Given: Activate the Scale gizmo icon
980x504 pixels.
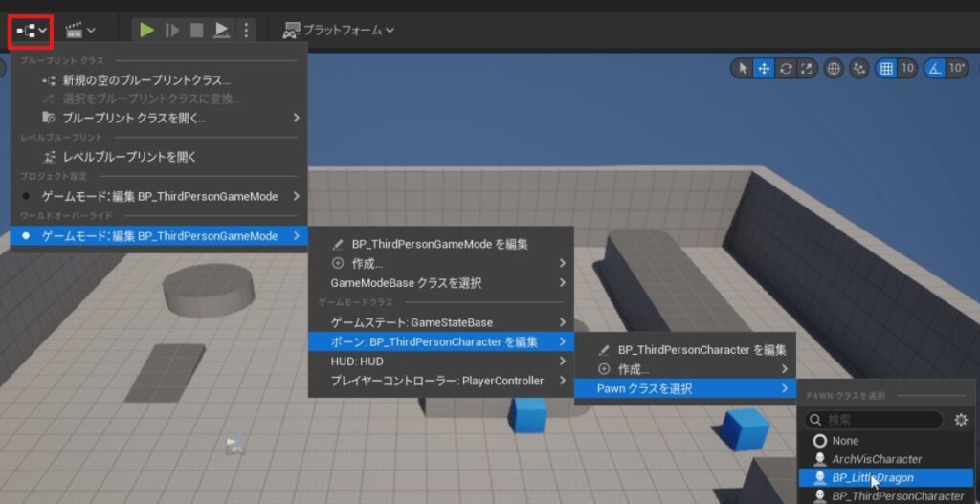Looking at the screenshot, I should 806,69.
